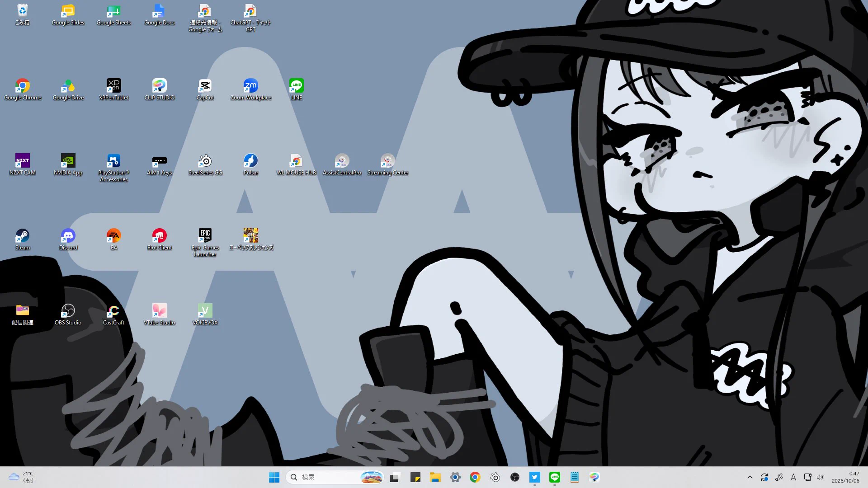Open the Windows Start menu
This screenshot has width=868, height=488.
point(274,477)
